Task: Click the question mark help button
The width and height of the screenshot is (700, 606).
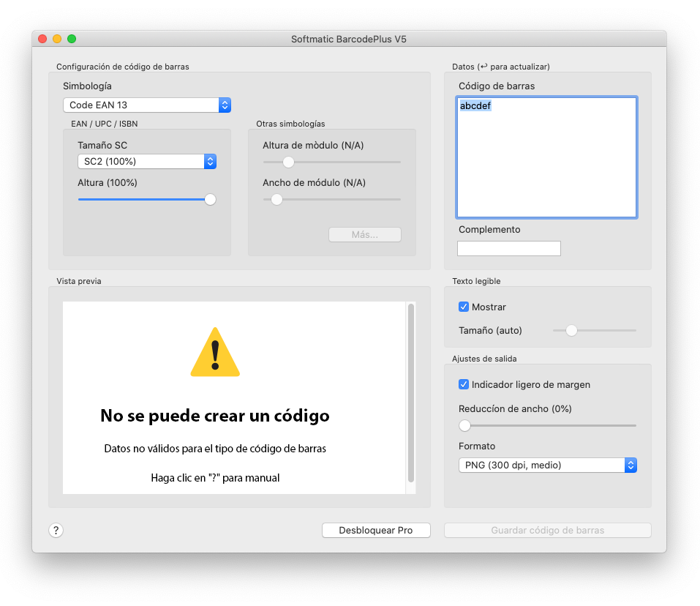Action: [56, 531]
